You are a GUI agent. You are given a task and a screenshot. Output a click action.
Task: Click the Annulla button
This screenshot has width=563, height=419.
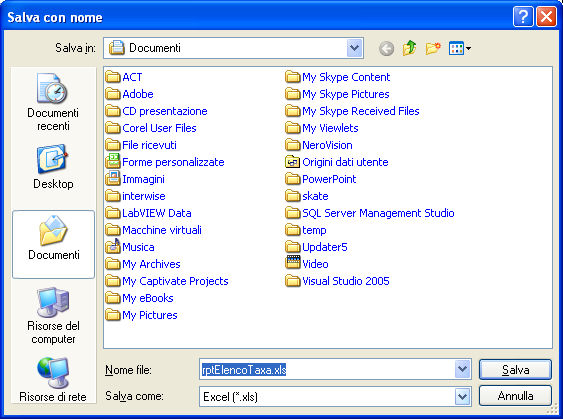click(515, 396)
